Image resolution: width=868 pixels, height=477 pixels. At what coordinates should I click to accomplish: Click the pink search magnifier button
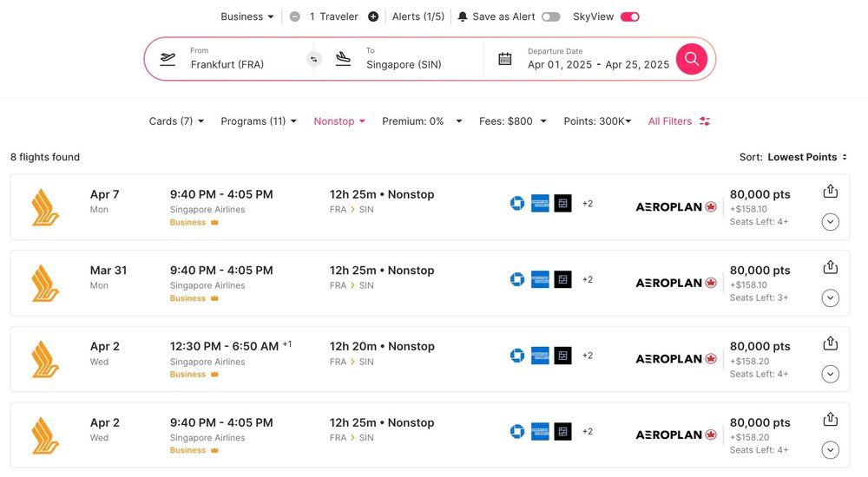tap(691, 59)
